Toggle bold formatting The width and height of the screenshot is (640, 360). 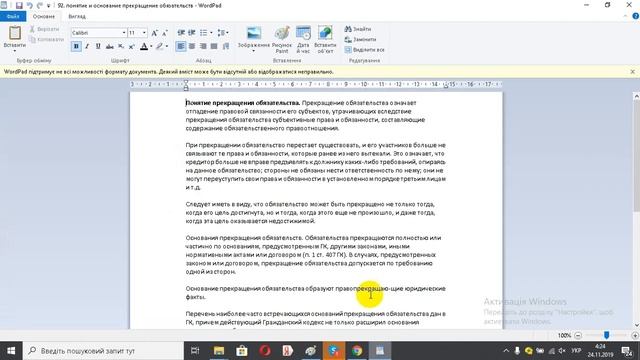[76, 47]
